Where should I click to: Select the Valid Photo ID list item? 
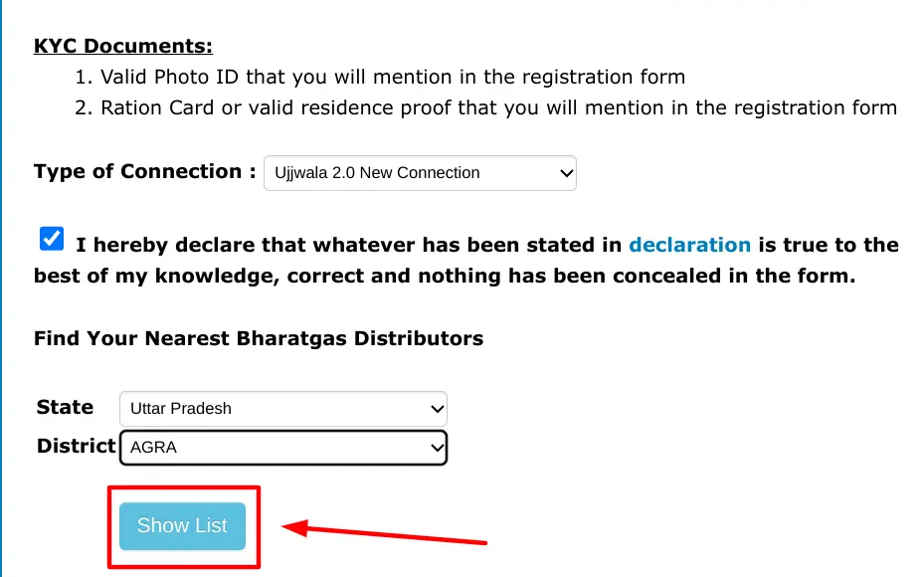click(392, 77)
